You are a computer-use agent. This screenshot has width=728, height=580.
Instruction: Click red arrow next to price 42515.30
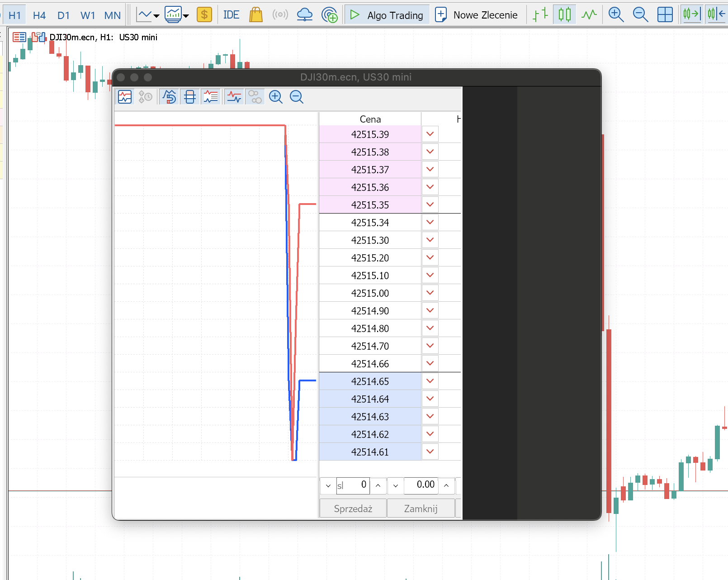click(430, 240)
